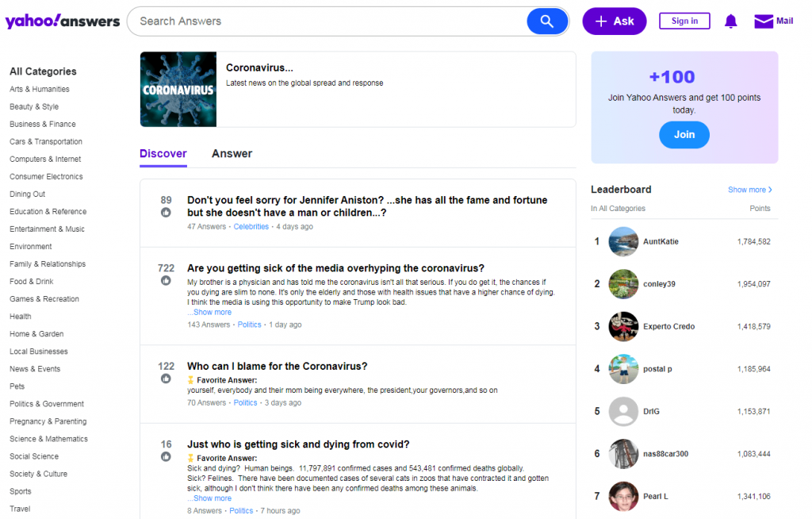
Task: Open Business & Finance category
Action: pyautogui.click(x=43, y=125)
